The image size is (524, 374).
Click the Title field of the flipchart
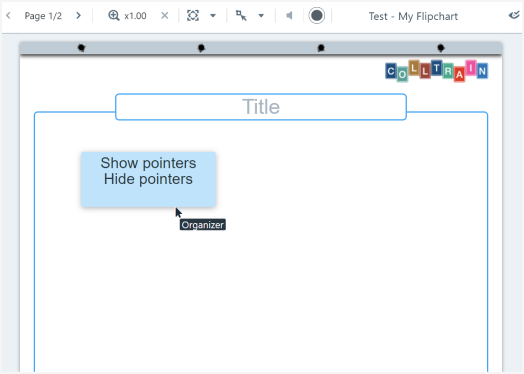261,107
